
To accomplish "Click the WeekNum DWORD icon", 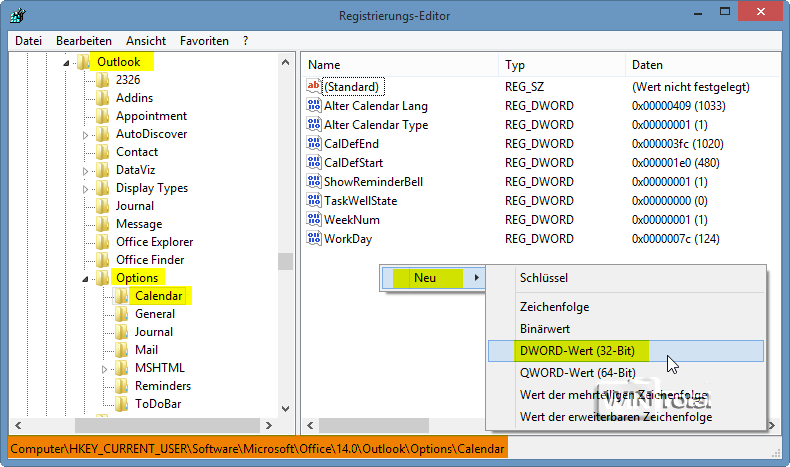I will pos(313,220).
